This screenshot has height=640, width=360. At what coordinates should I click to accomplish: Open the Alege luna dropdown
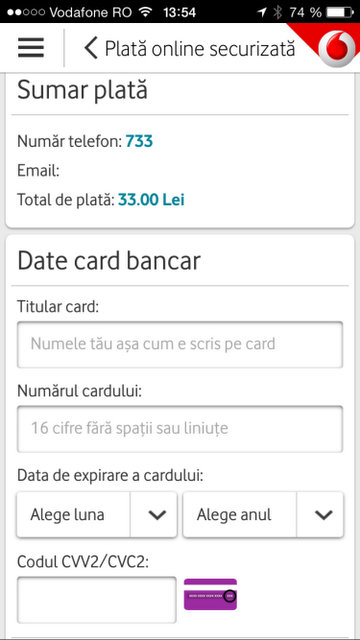[x=97, y=514]
